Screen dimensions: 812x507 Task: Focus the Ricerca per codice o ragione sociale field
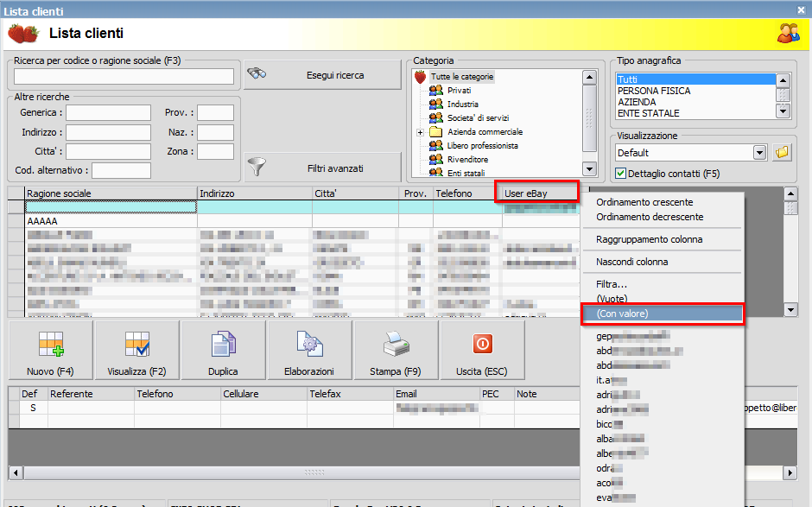click(x=124, y=76)
